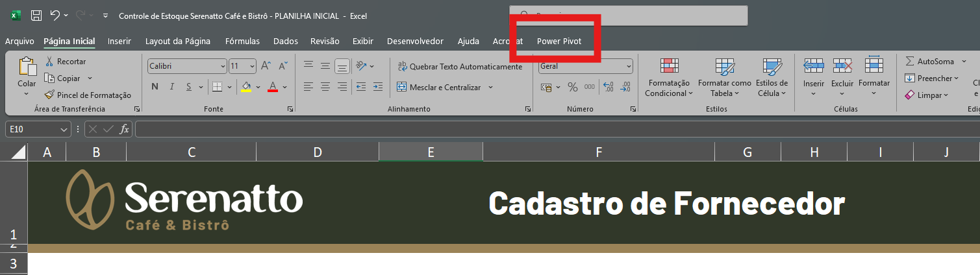
Task: Open Estilos de Célula gallery
Action: pos(772,78)
